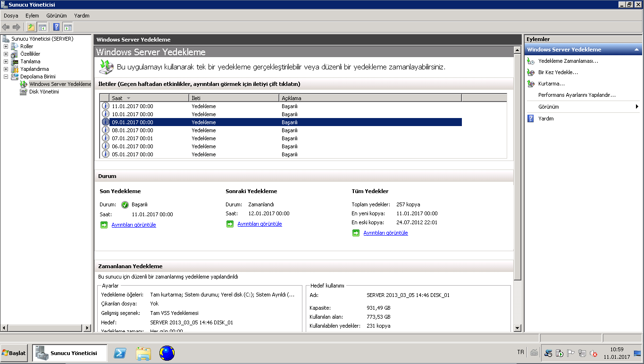Screen dimensions: 644x364
Task: Select the 08.01.2017 00:00 backup message
Action: point(281,130)
